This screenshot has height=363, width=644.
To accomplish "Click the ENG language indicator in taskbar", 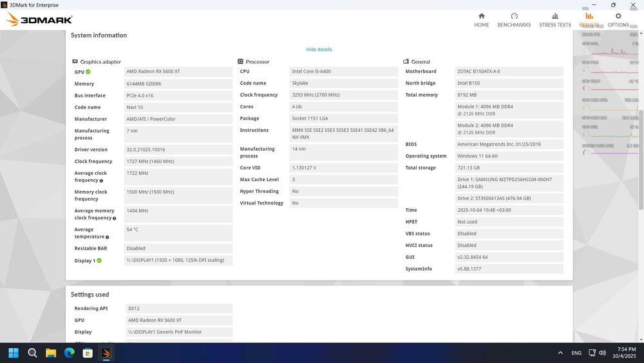I will coord(576,353).
